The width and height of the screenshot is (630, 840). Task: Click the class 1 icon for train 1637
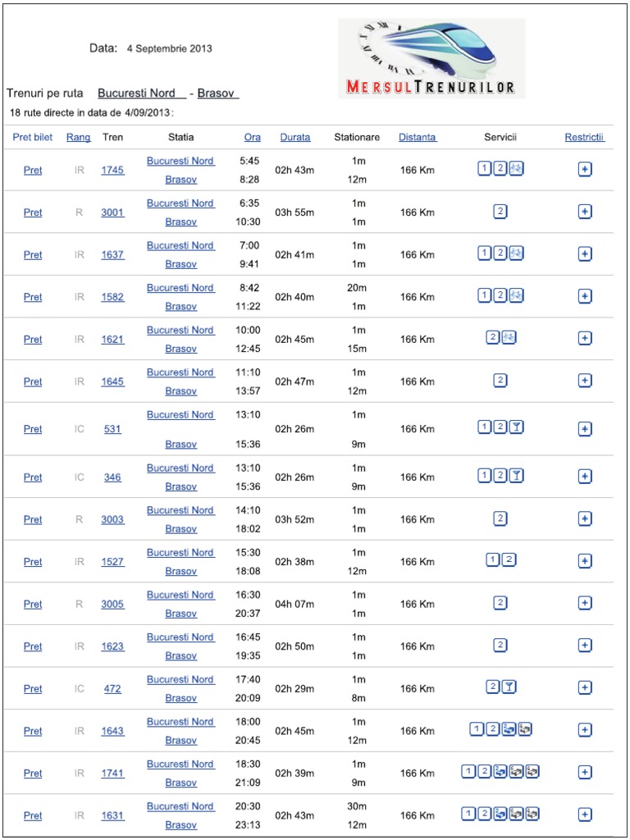485,253
